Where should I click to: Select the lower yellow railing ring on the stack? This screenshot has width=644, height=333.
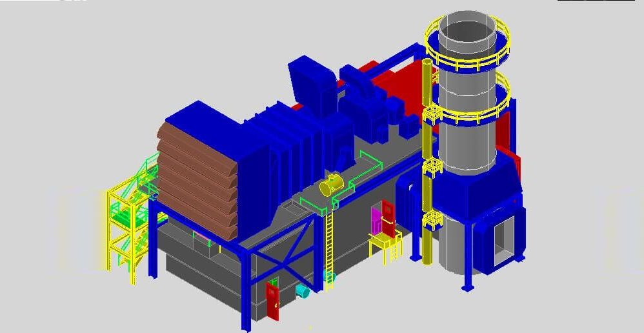tap(468, 101)
